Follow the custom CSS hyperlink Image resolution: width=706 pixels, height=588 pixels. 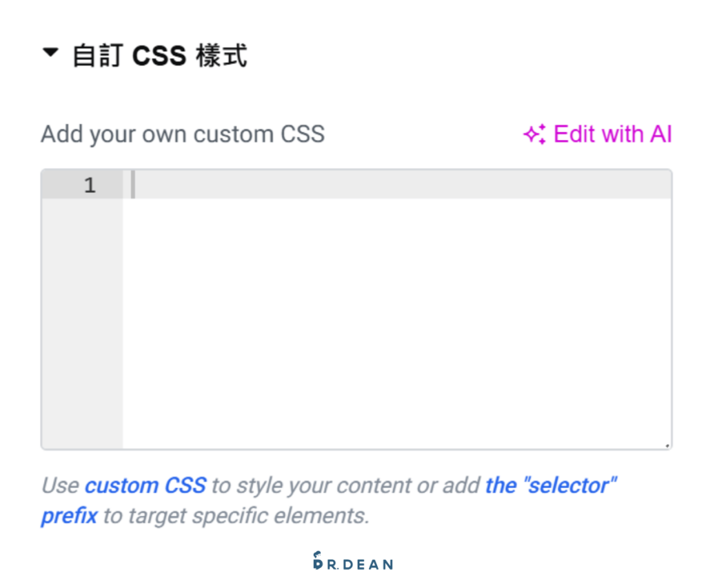pos(145,485)
